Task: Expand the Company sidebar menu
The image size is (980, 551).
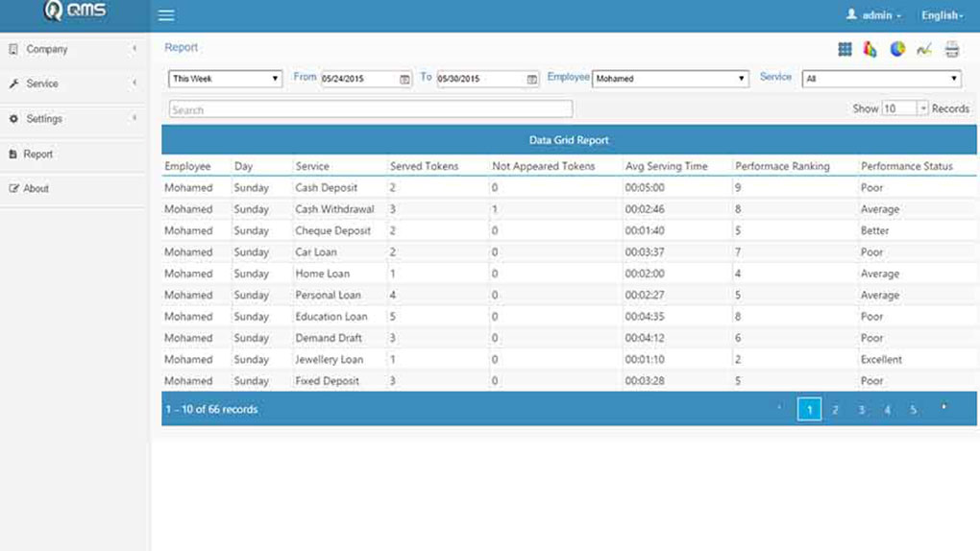Action: pos(73,49)
